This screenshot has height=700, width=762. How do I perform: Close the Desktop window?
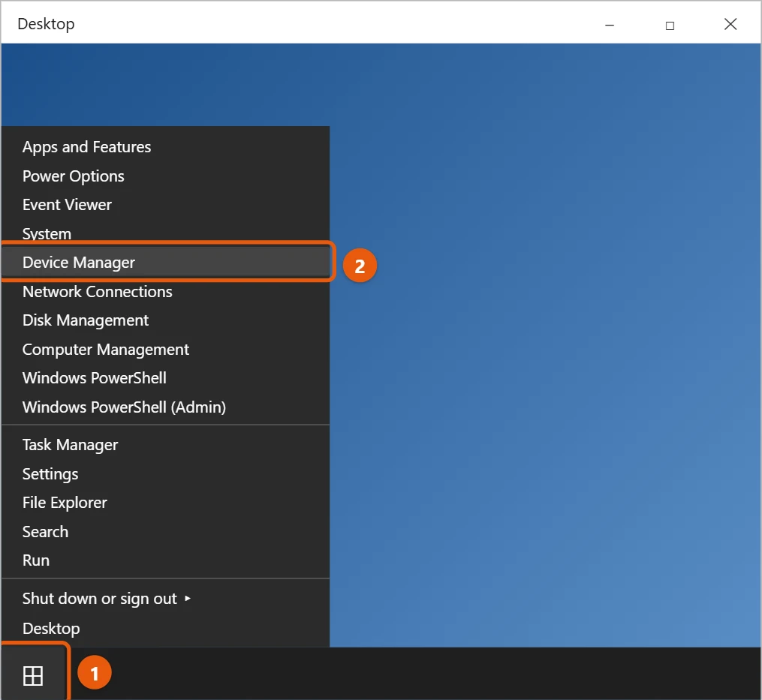coord(730,24)
